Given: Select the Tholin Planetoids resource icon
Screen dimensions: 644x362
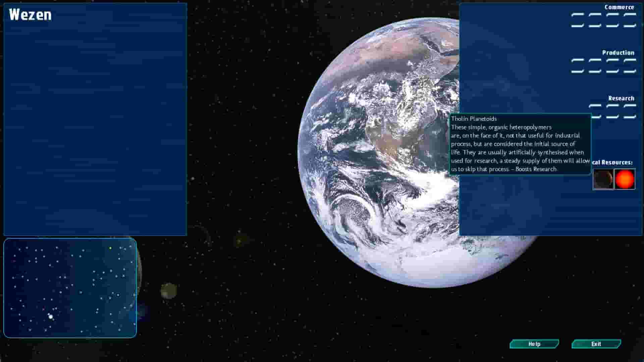Looking at the screenshot, I should click(603, 179).
